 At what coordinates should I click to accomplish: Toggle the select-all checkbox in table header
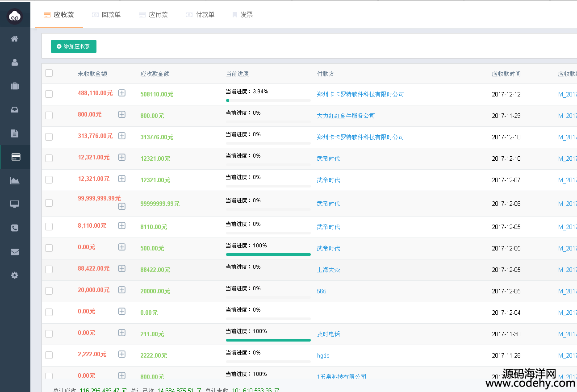coord(49,73)
